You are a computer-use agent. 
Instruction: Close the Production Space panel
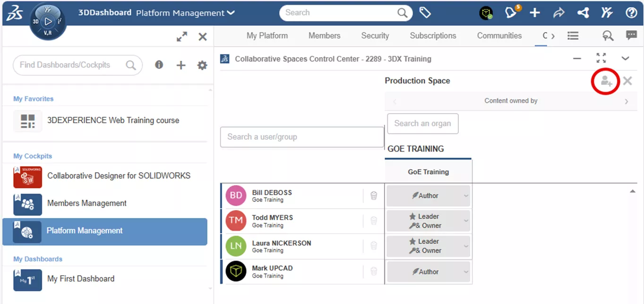click(x=627, y=81)
